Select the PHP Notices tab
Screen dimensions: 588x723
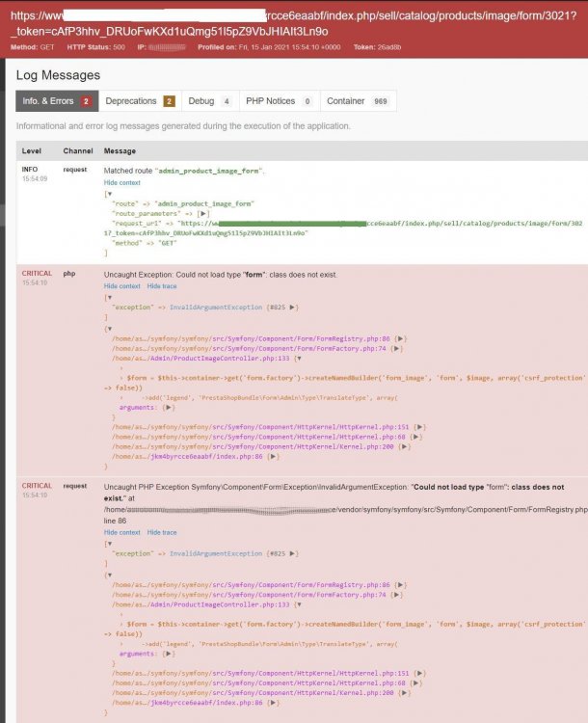pos(280,101)
